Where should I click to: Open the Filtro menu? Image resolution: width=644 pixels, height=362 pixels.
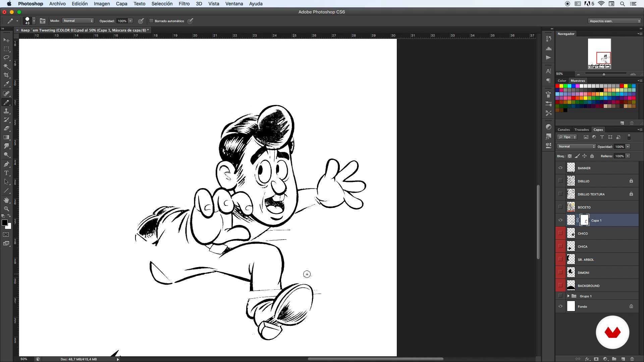(x=184, y=4)
